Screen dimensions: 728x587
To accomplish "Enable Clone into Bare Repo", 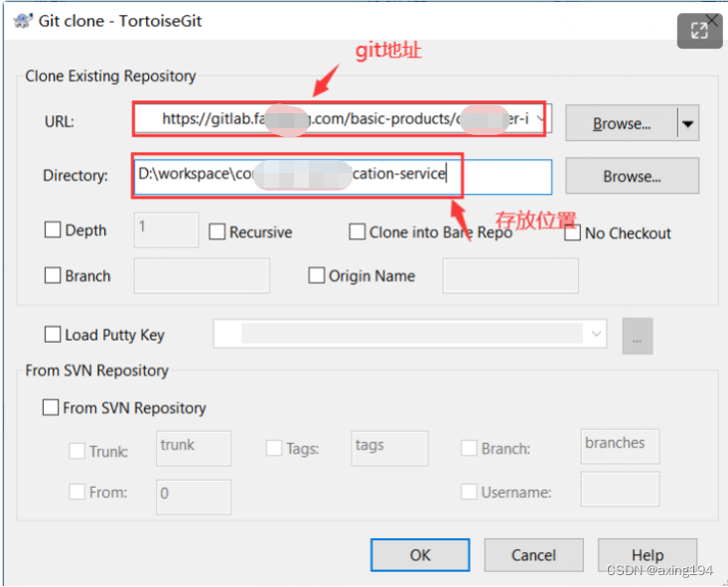I will (357, 231).
